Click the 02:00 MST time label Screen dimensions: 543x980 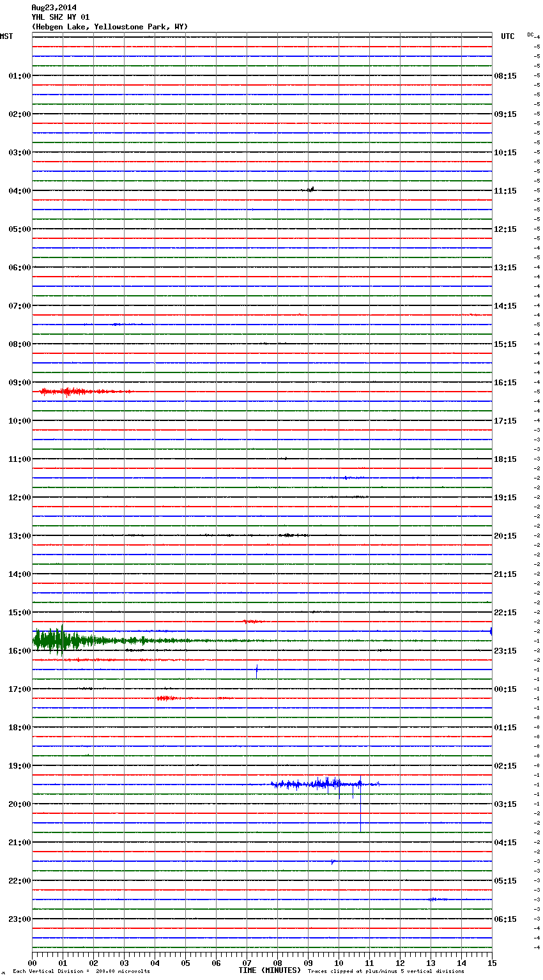coord(19,114)
